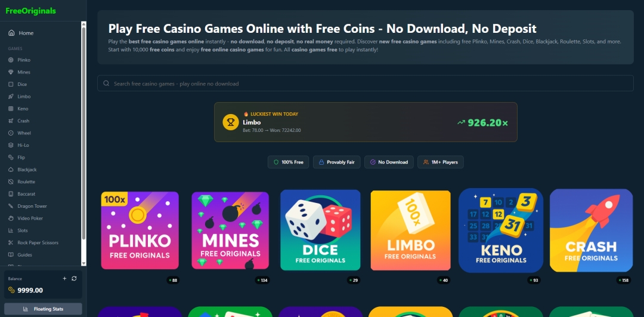Click the Home icon in sidebar
The width and height of the screenshot is (644, 317).
(11, 33)
